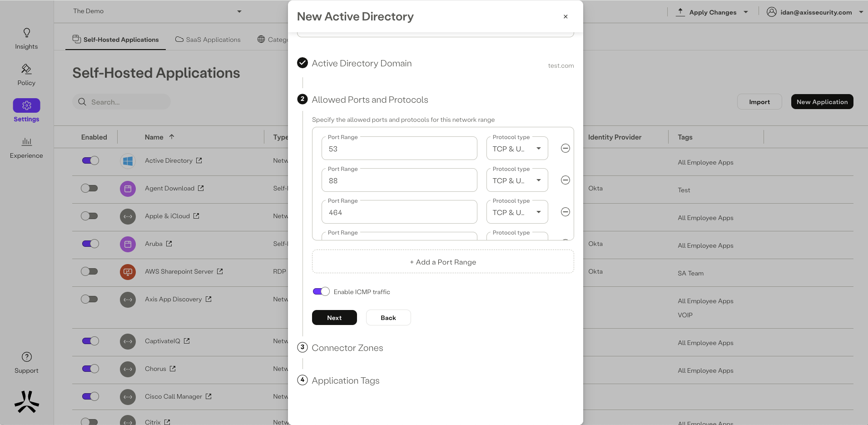The image size is (868, 425).
Task: Edit the Port Range field containing 464
Action: pyautogui.click(x=399, y=212)
